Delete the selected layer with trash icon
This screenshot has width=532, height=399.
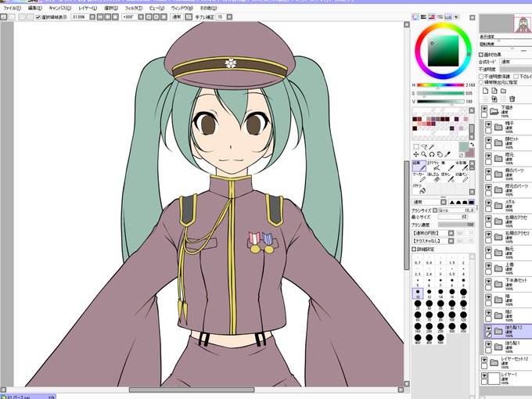coord(512,99)
